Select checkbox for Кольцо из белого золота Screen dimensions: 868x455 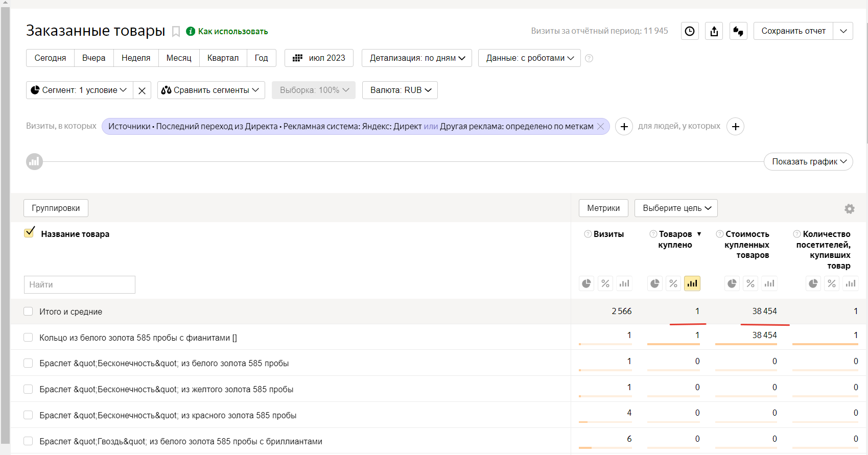(x=29, y=338)
